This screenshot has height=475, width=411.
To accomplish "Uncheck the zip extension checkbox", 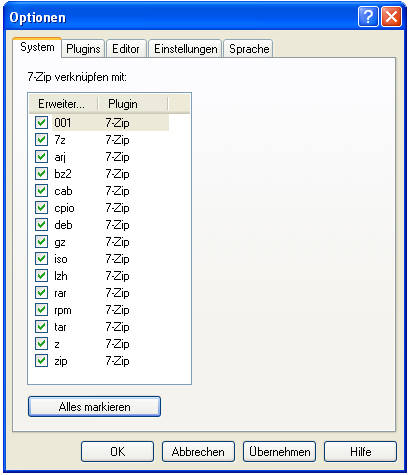I will pos(41,361).
